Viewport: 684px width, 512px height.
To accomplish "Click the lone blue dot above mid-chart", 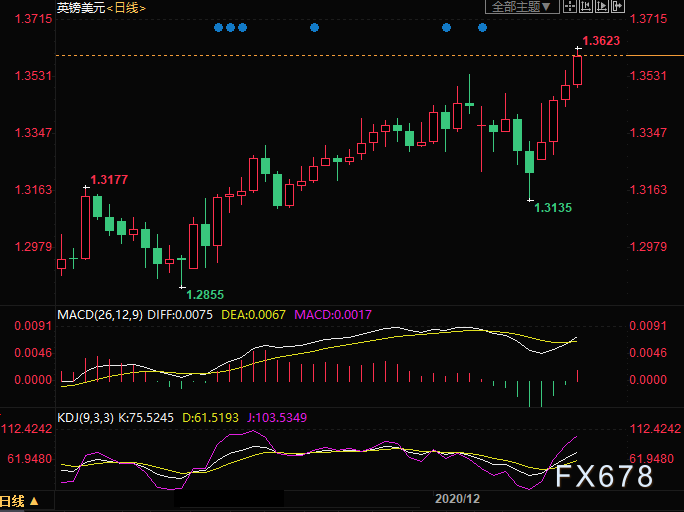I will 315,28.
